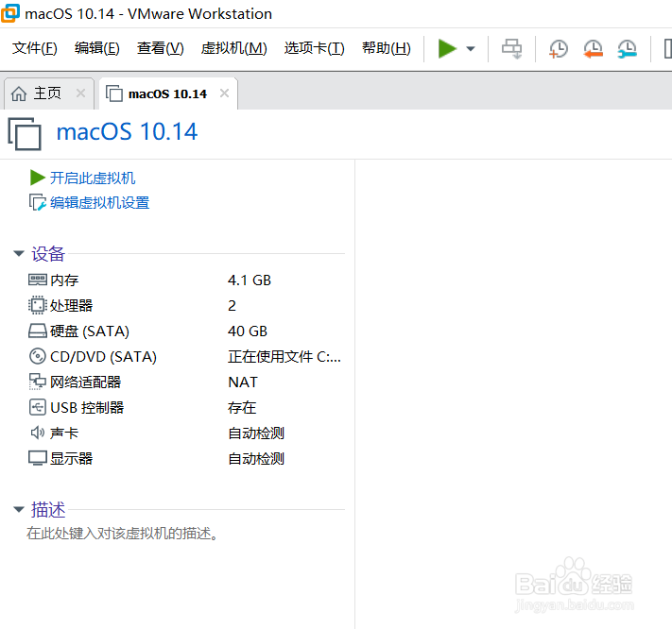Viewport: 672px width, 629px height.
Task: Click the 4.1 GB memory value
Action: pos(250,280)
